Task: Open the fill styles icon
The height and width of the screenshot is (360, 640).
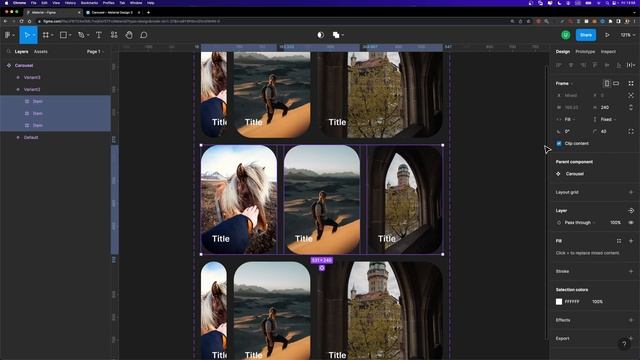Action: coord(619,241)
